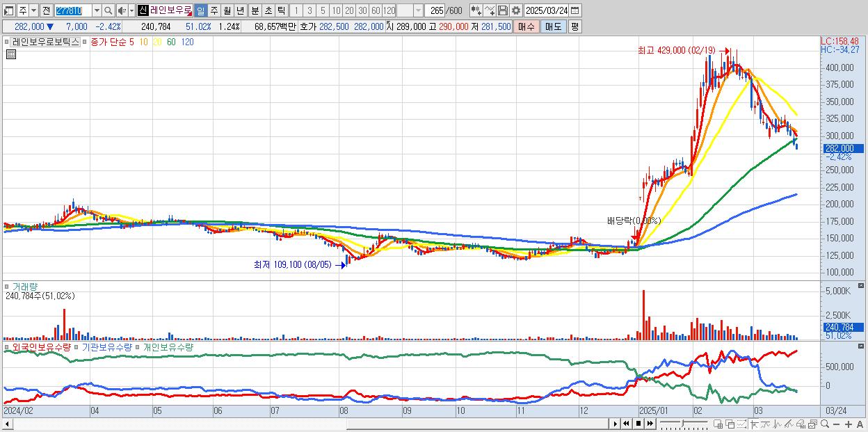The image size is (868, 432).
Task: Click the scroll-right arrow at chart bottom
Action: click(x=615, y=424)
